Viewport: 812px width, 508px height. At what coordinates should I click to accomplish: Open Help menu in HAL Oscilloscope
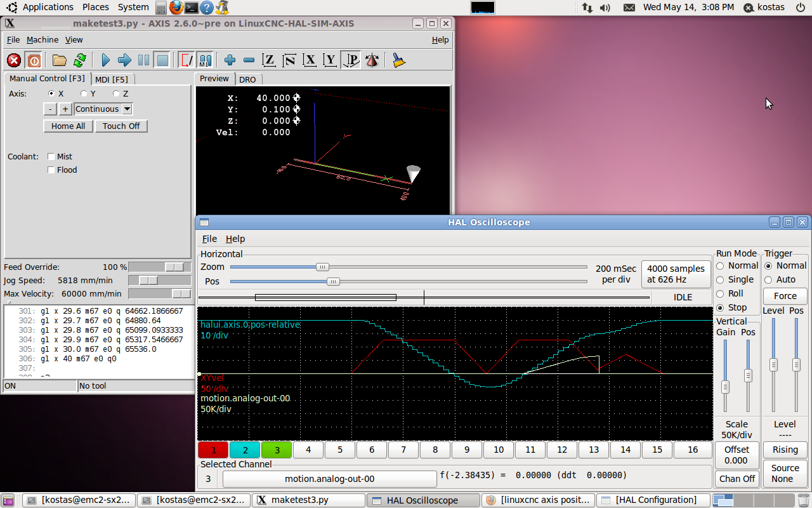[x=235, y=239]
